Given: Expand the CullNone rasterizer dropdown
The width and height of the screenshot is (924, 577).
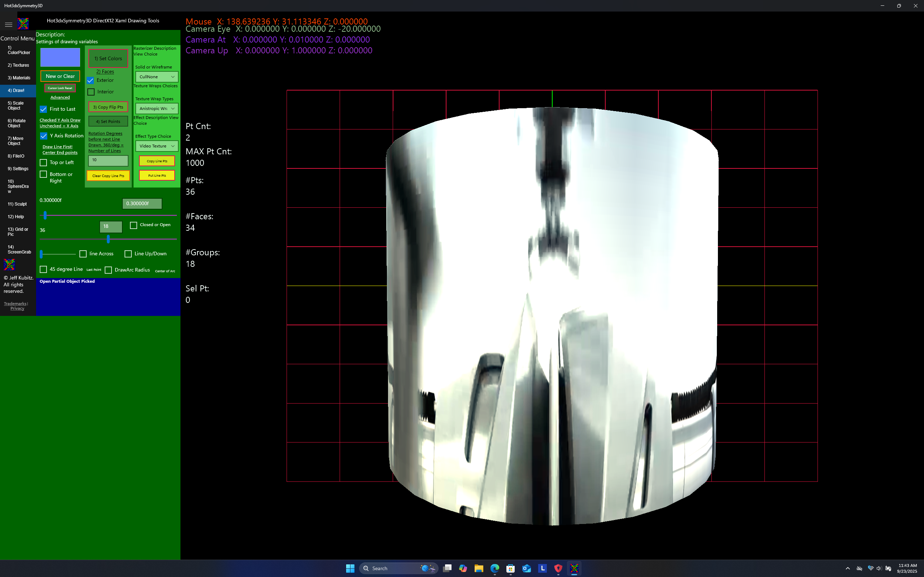Looking at the screenshot, I should tap(157, 77).
